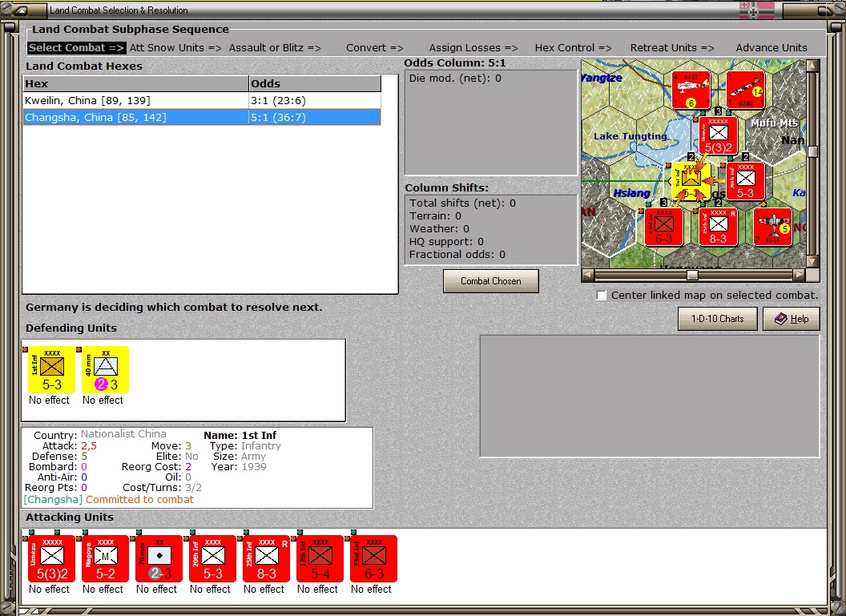Click the Assign Losses subphase
846x616 pixels.
473,47
